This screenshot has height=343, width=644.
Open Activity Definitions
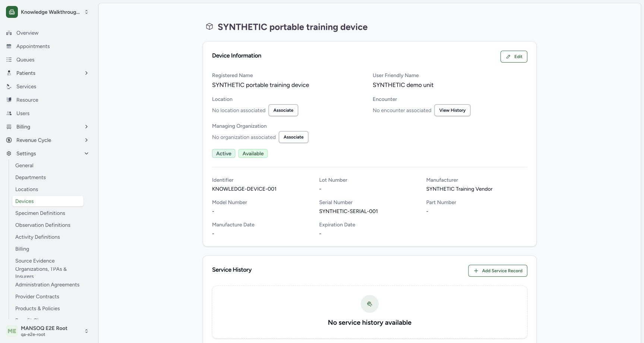[38, 237]
